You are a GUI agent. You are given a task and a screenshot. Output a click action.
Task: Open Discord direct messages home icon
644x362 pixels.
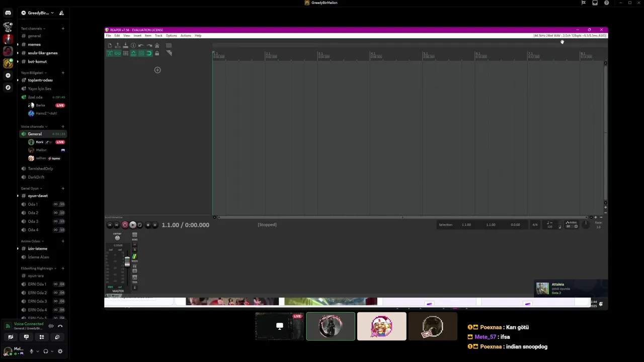point(8,13)
